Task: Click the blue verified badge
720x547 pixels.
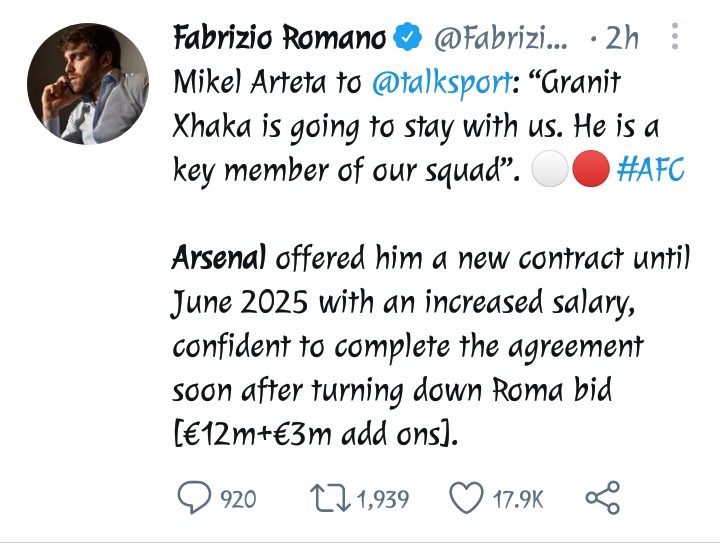Action: click(407, 37)
